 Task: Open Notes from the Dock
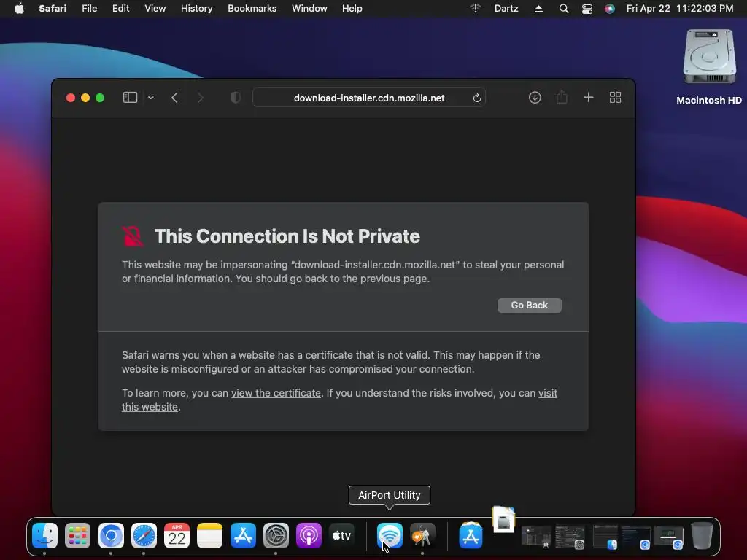[x=209, y=536]
